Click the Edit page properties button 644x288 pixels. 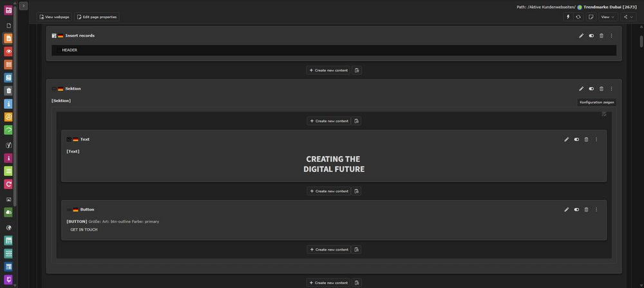pyautogui.click(x=97, y=17)
